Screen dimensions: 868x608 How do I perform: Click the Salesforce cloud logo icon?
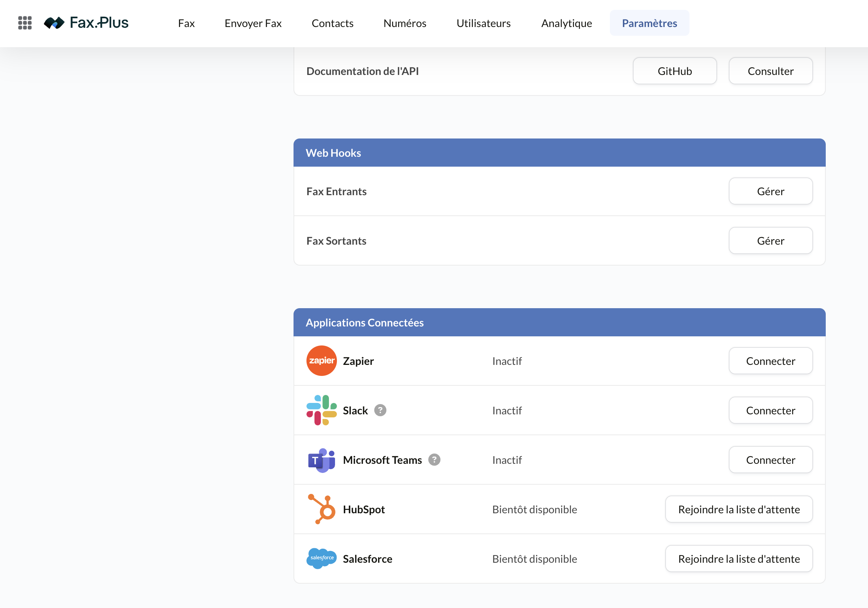pos(321,559)
